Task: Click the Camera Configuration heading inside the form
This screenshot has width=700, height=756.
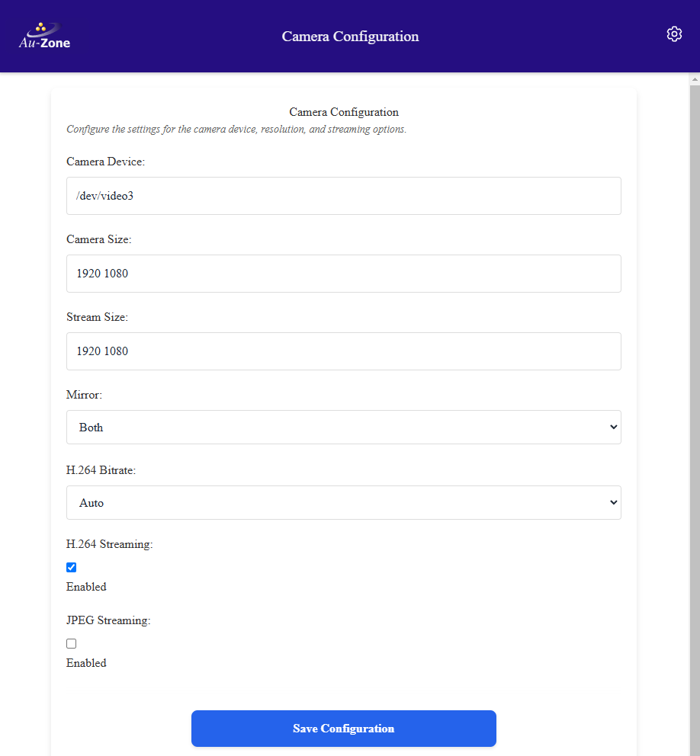Action: click(344, 112)
